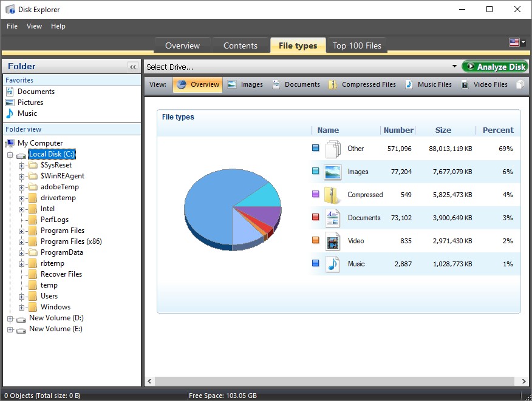This screenshot has width=532, height=401.
Task: Switch to the Images view
Action: pyautogui.click(x=245, y=84)
